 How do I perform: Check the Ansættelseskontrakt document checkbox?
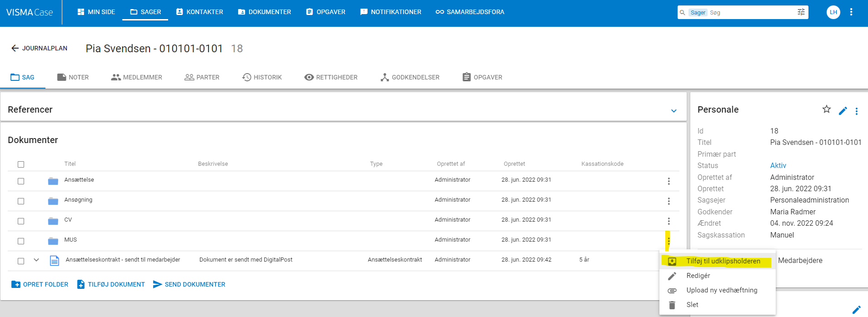pos(21,261)
